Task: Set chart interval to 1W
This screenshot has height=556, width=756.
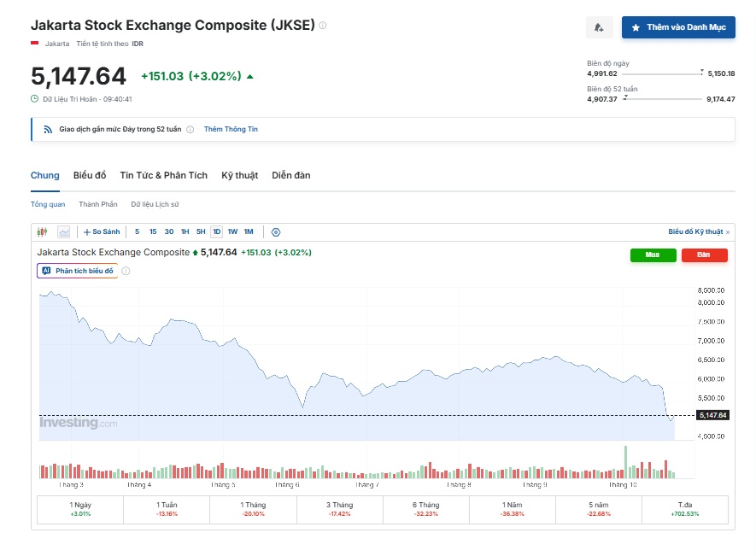Action: pyautogui.click(x=232, y=232)
